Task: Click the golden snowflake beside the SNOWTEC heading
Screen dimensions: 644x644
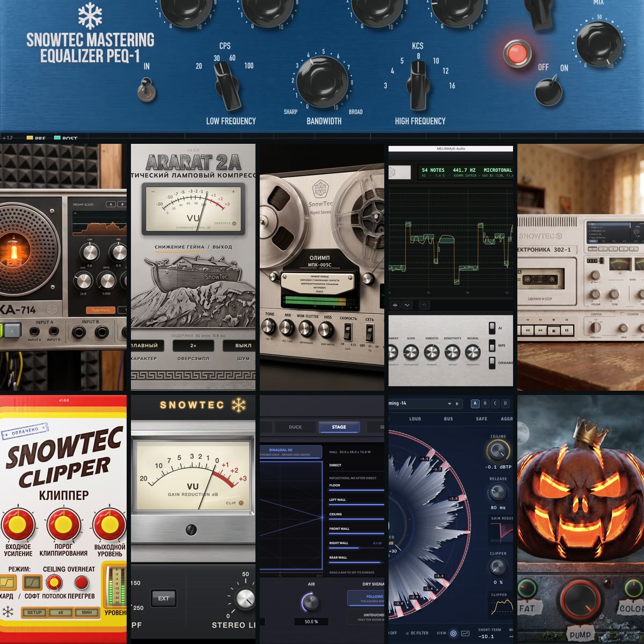Action: pos(239,405)
